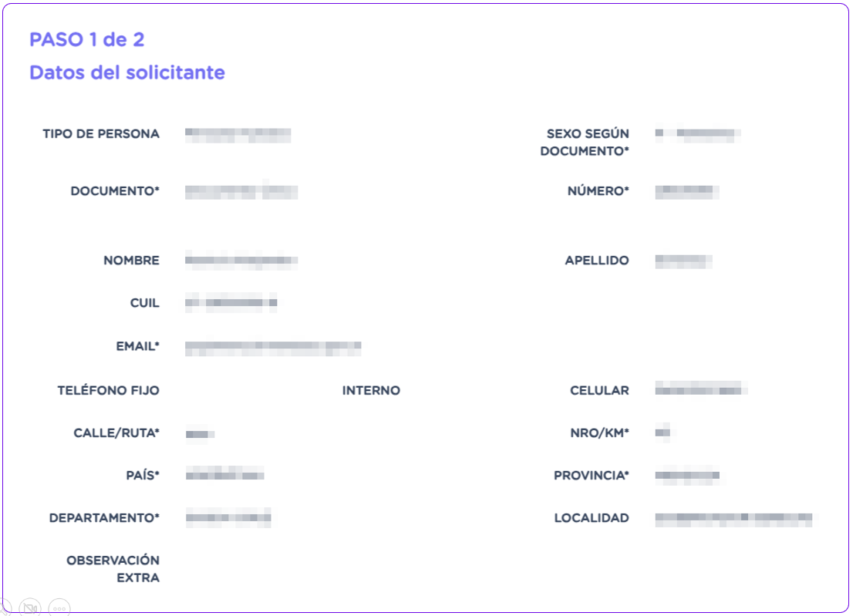Click the Departamento field value
Screen dimensions: 853x616
[x=228, y=518]
